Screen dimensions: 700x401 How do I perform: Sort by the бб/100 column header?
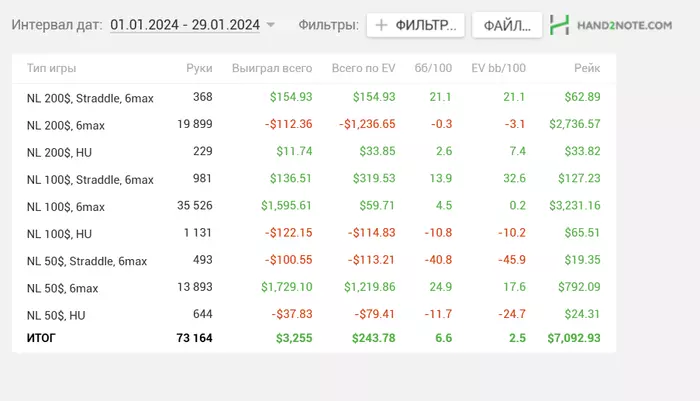tap(435, 69)
